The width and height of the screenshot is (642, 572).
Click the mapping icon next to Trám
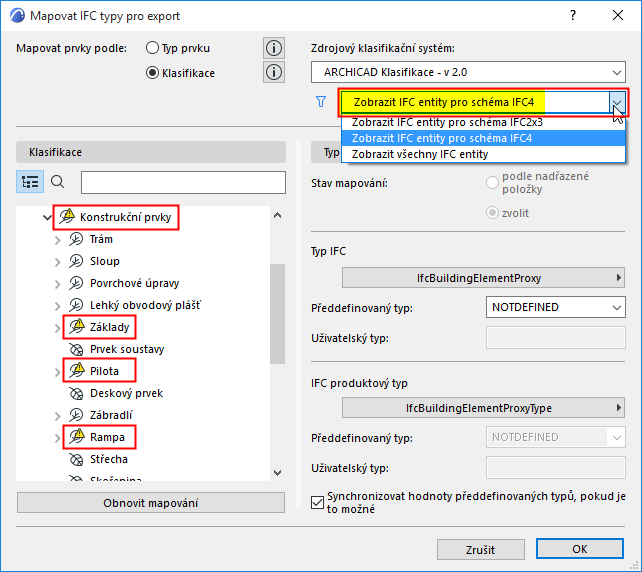[x=76, y=239]
